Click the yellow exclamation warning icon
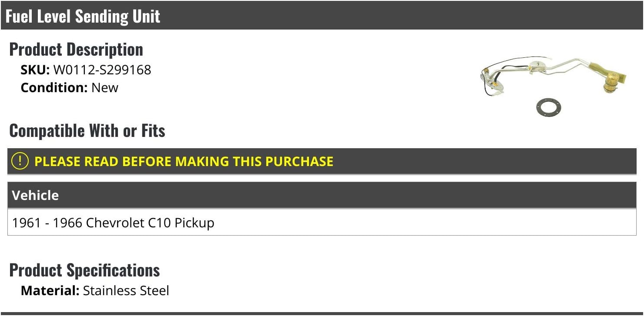The height and width of the screenshot is (316, 644). [x=20, y=161]
